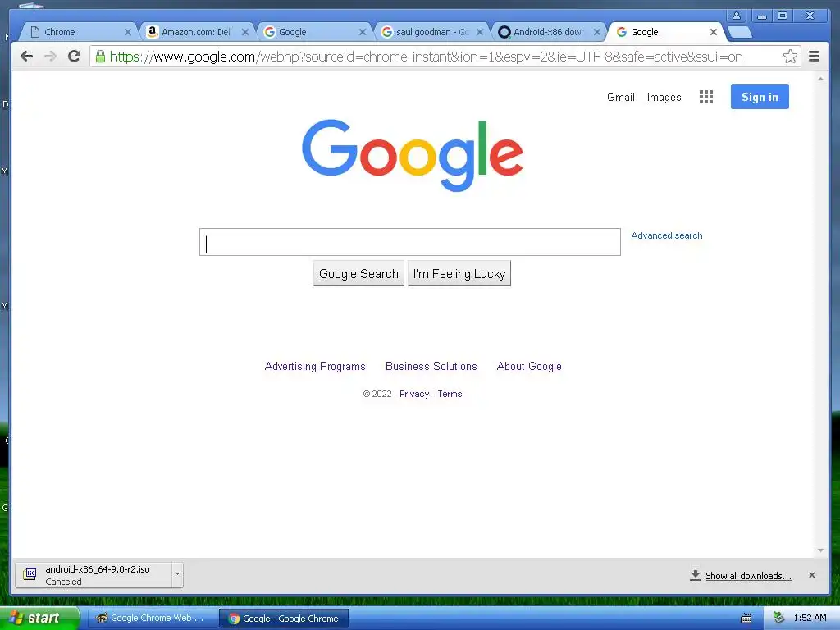Select Google - Google Chrome taskbar button
This screenshot has height=630, width=840.
pos(284,619)
